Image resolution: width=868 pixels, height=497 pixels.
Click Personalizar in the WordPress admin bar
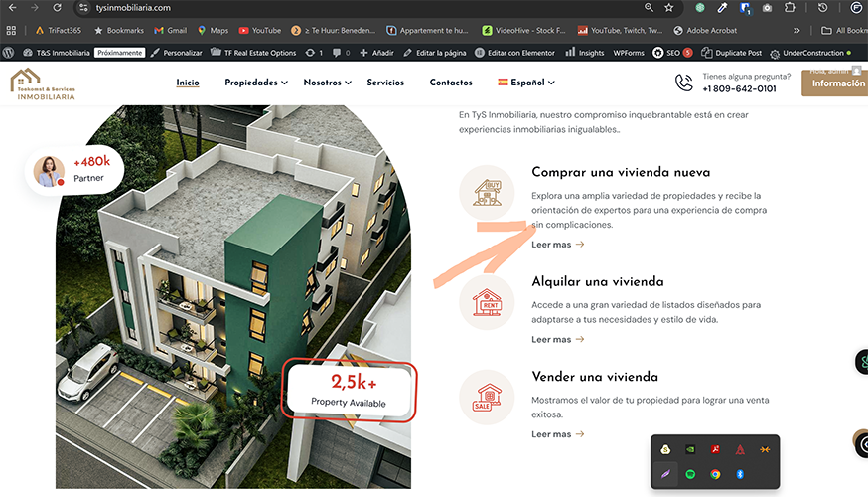point(176,53)
